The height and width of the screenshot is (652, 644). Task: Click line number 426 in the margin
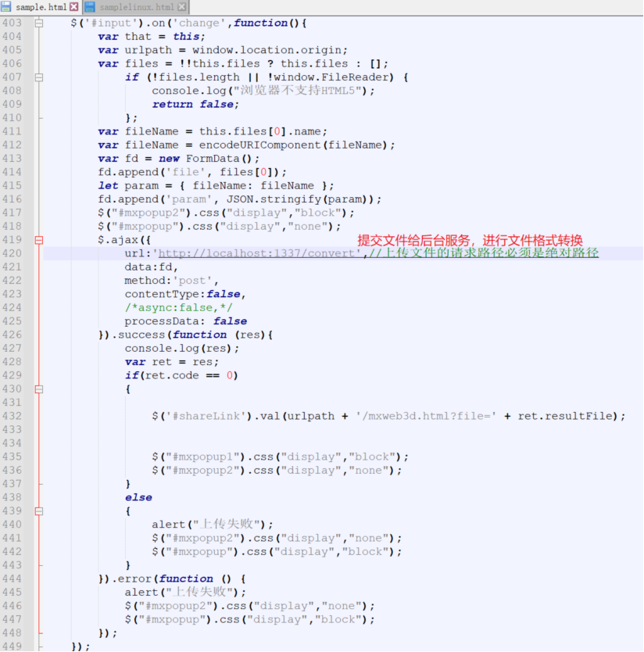pyautogui.click(x=12, y=335)
